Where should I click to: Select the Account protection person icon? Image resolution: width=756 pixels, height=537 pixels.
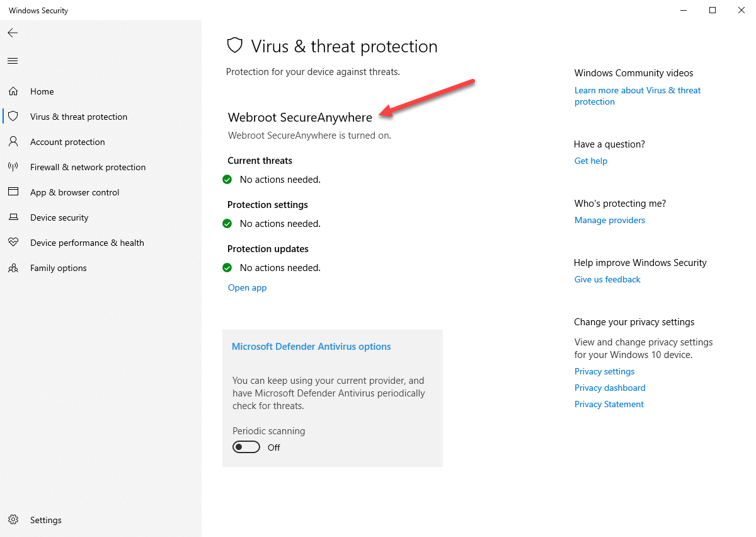click(13, 142)
